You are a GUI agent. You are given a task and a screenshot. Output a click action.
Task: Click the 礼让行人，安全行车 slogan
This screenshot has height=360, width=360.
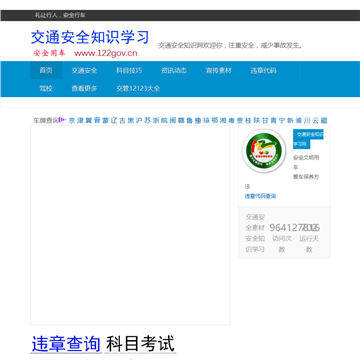[x=60, y=15]
